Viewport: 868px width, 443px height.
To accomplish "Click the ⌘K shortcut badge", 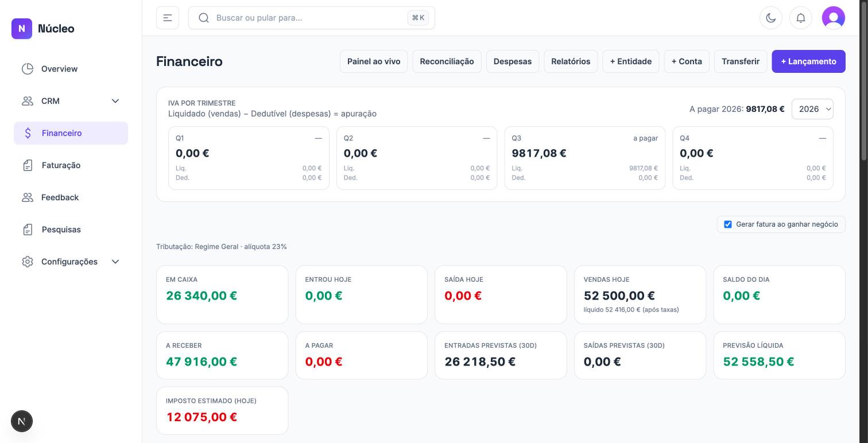I will 418,18.
